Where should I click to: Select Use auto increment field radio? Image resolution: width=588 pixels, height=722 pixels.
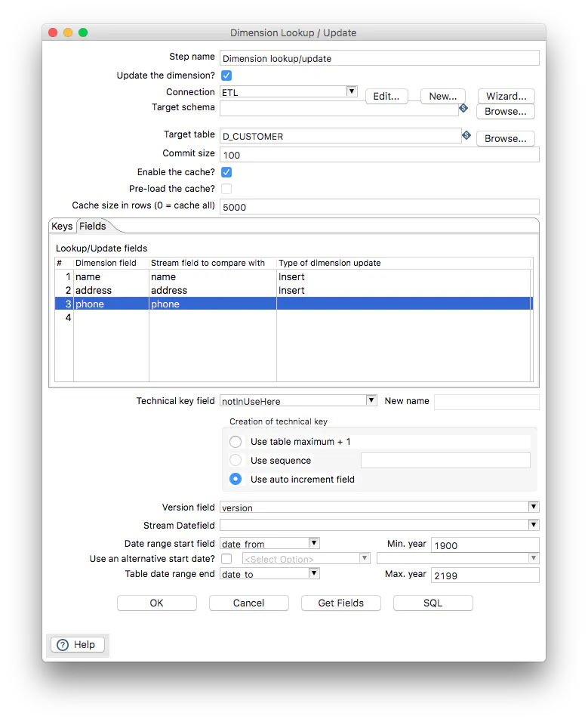point(236,480)
